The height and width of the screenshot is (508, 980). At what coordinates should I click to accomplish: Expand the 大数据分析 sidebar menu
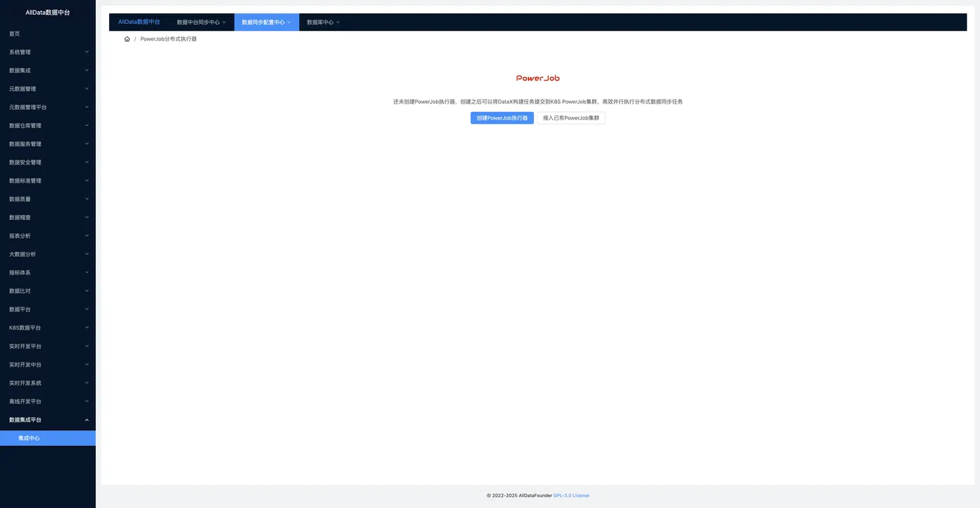click(48, 254)
